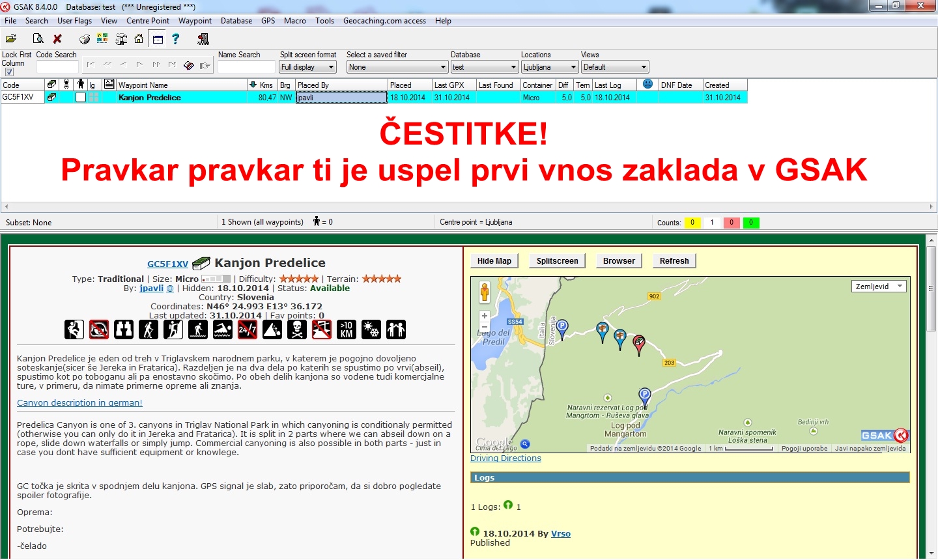
Task: Open the Driving Directions link
Action: 505,458
